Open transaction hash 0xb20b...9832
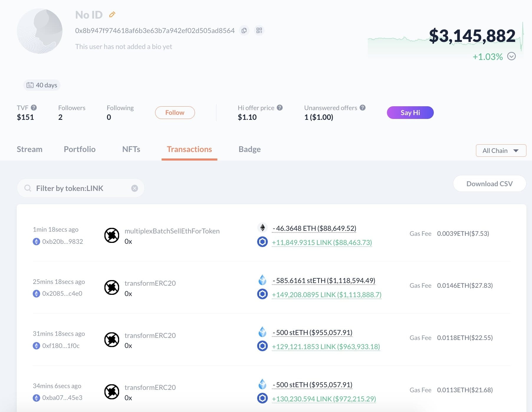532x412 pixels. coord(63,241)
